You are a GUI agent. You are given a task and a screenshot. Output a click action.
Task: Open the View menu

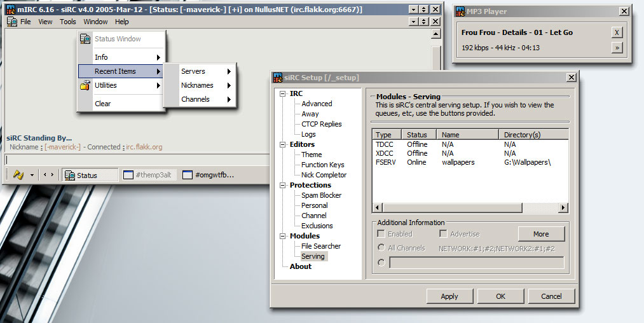(45, 22)
